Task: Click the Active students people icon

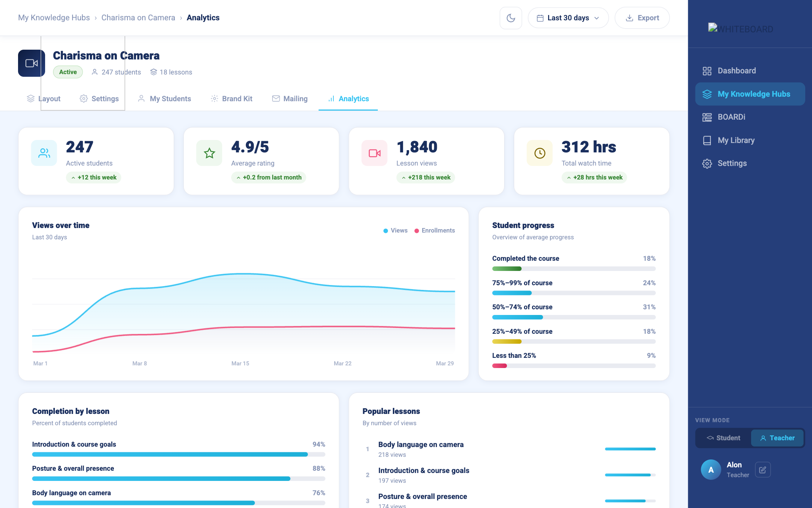Action: tap(44, 153)
